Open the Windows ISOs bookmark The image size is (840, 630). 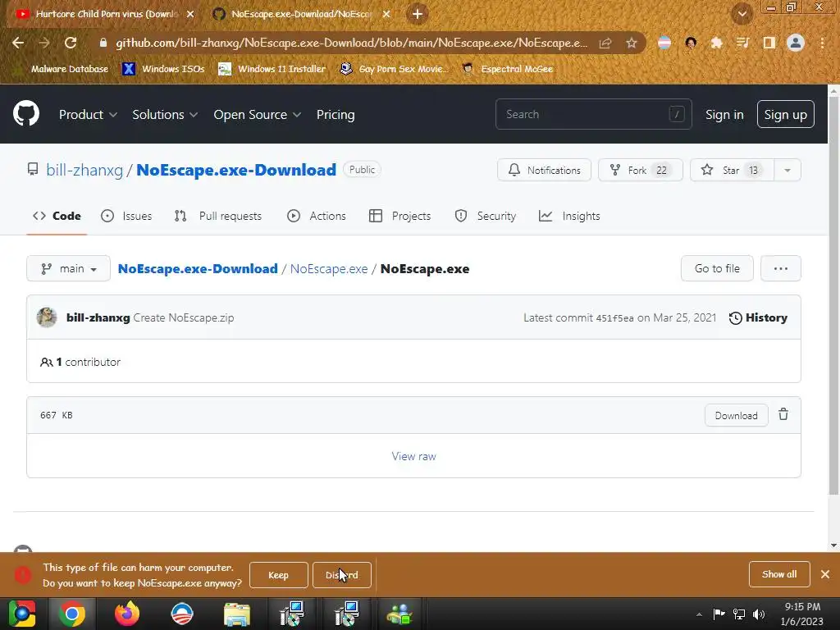pyautogui.click(x=164, y=69)
